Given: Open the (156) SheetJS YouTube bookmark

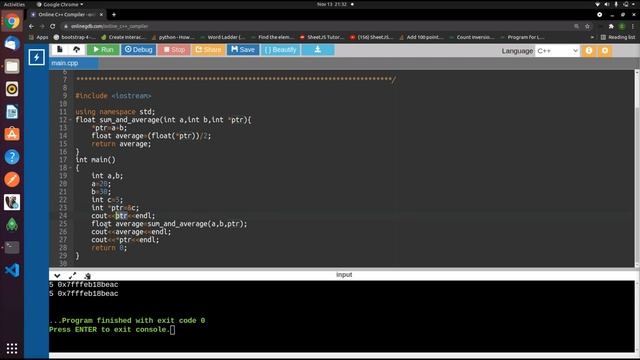Looking at the screenshot, I should pyautogui.click(x=371, y=37).
